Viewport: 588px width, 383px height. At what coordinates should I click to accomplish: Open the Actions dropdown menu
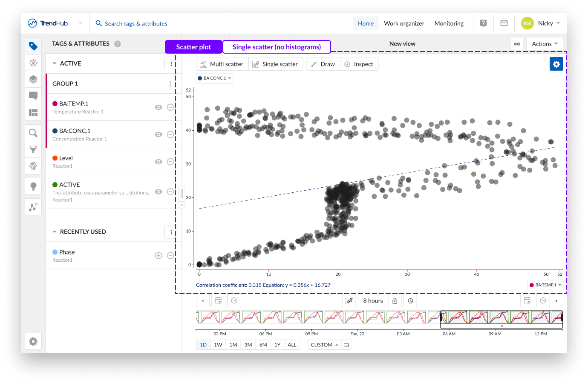tap(545, 44)
